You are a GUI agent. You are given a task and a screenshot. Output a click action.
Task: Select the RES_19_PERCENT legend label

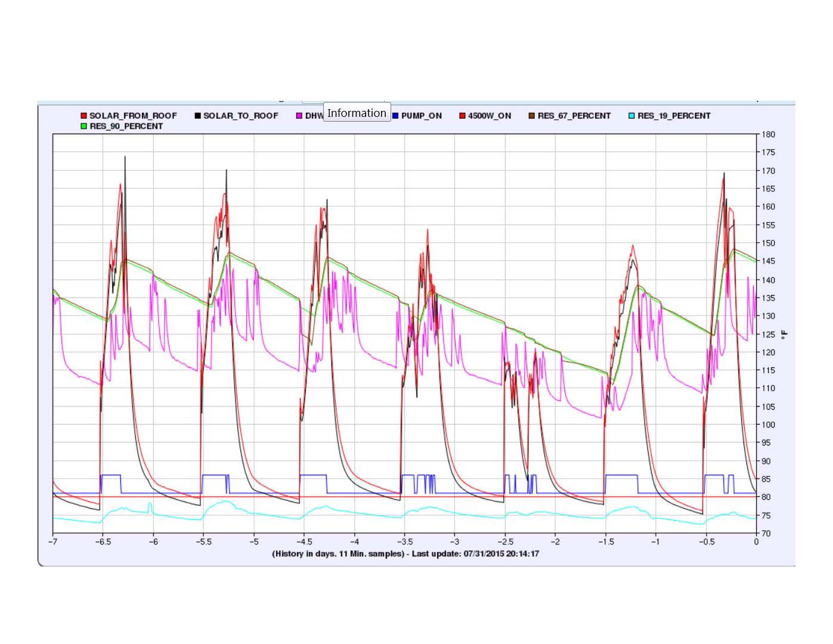674,116
